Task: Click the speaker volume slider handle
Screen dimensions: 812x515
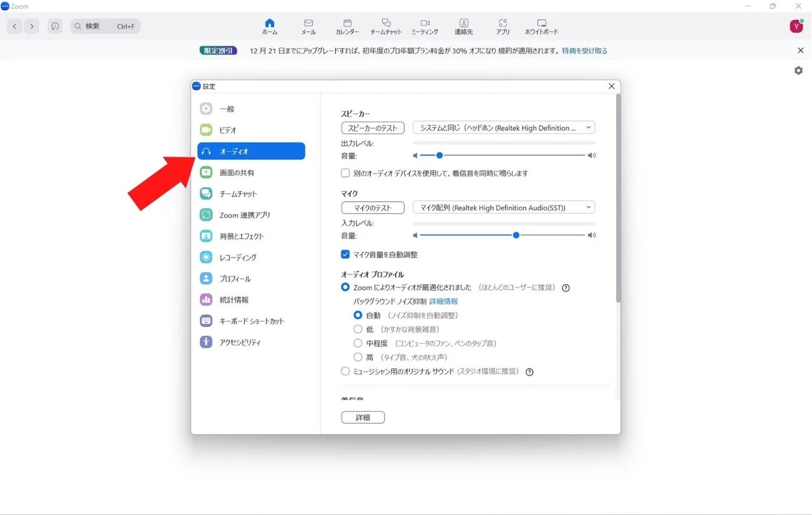Action: click(x=439, y=155)
